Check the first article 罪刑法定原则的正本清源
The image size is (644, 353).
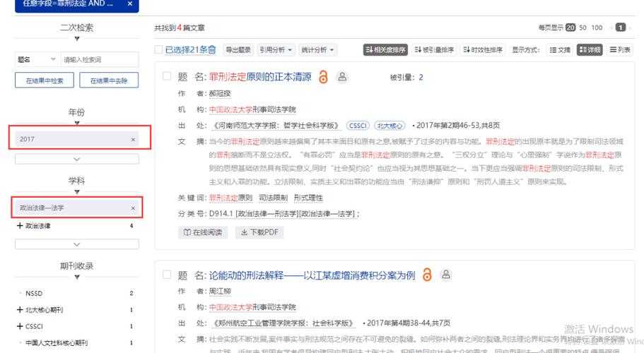point(167,76)
